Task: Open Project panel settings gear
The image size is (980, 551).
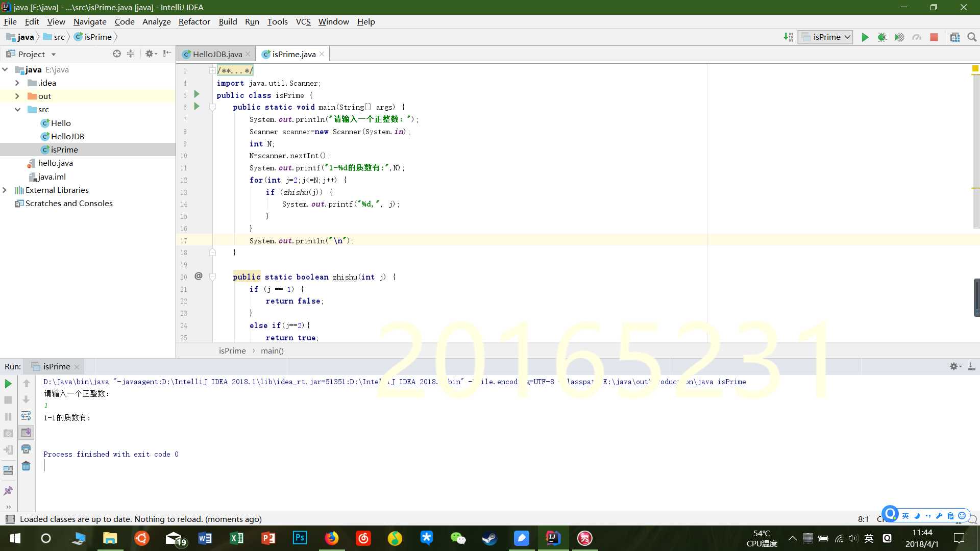Action: tap(151, 54)
